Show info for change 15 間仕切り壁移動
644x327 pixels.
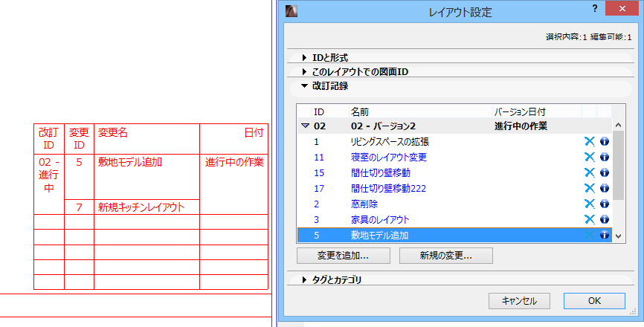[x=604, y=172]
